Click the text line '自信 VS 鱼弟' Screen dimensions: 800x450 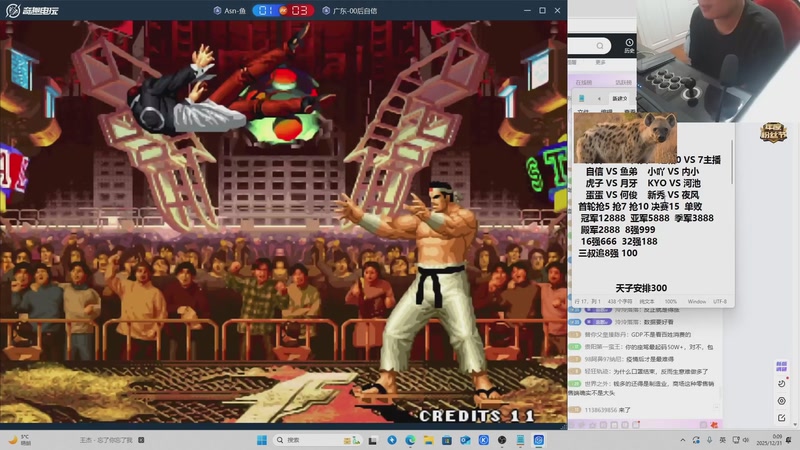pyautogui.click(x=611, y=171)
